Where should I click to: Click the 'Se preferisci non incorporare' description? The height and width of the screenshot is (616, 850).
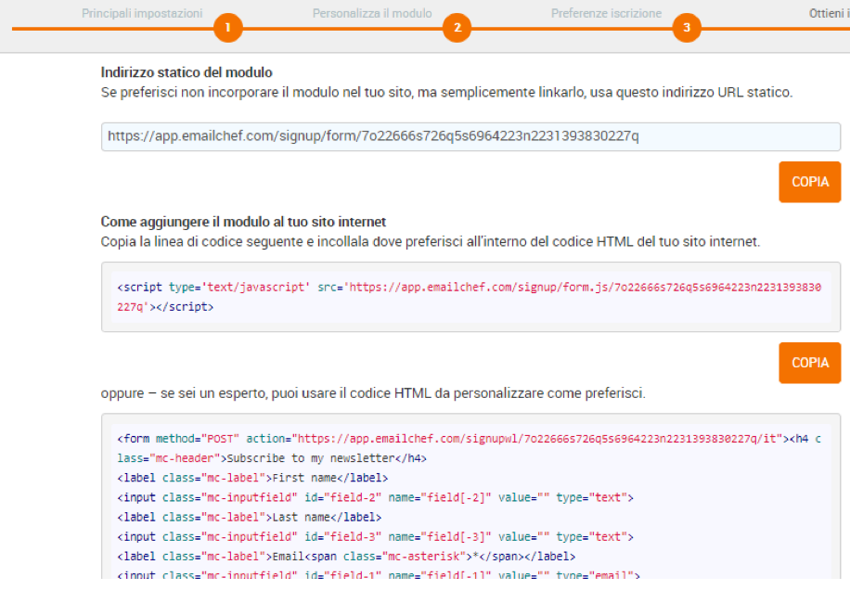[x=446, y=93]
